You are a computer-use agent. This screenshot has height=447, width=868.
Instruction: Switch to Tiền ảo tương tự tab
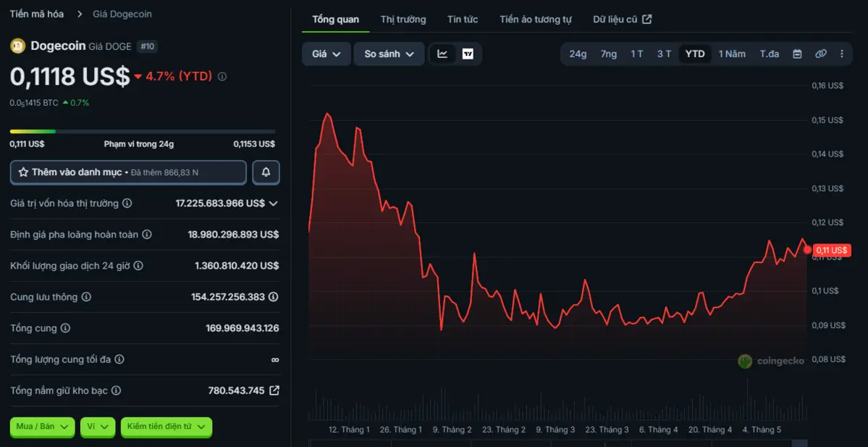(535, 20)
